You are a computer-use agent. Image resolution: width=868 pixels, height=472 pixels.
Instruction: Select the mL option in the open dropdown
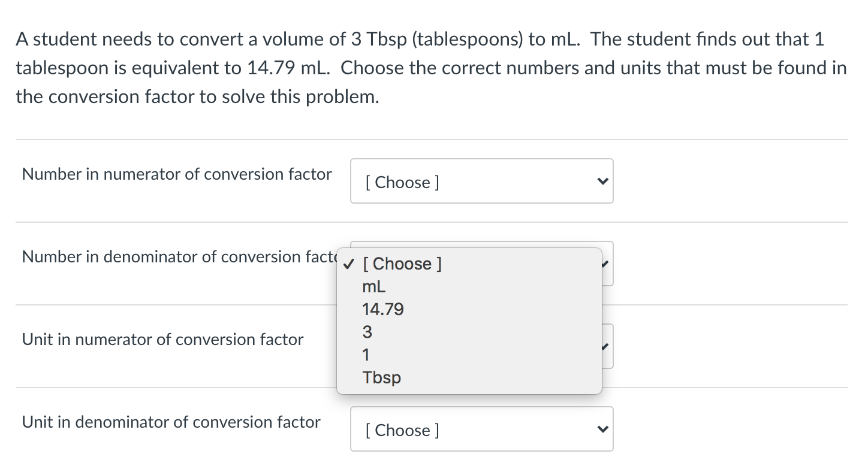pyautogui.click(x=373, y=286)
